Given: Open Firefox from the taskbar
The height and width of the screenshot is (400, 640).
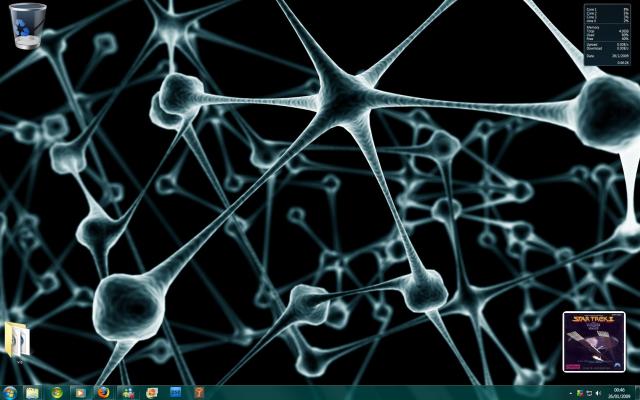Looking at the screenshot, I should pyautogui.click(x=104, y=393).
